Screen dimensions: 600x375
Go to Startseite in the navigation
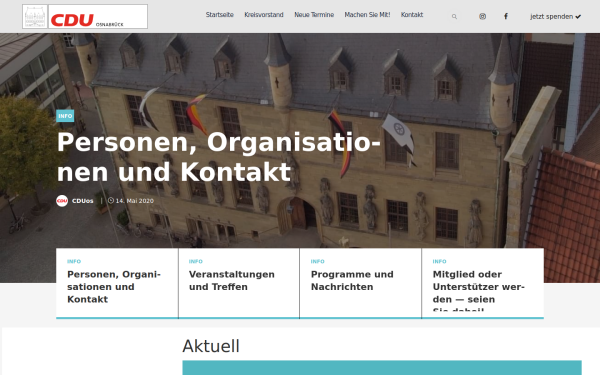pyautogui.click(x=220, y=15)
